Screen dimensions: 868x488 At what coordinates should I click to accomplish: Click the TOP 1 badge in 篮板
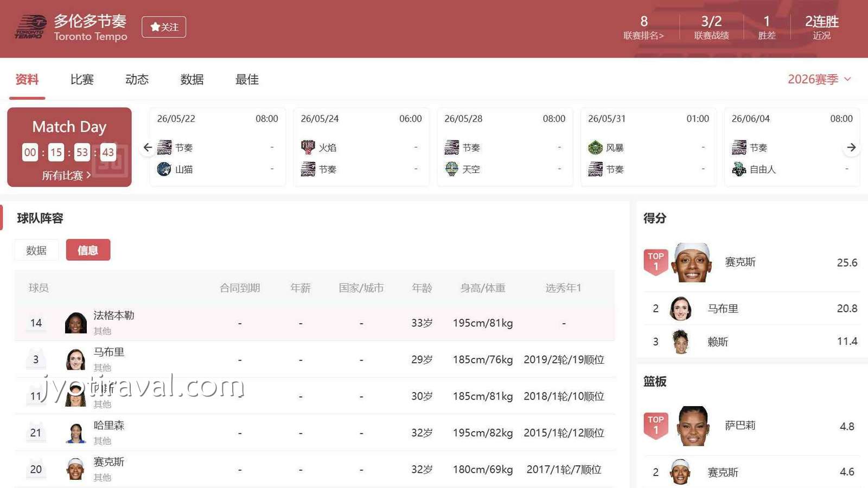655,425
